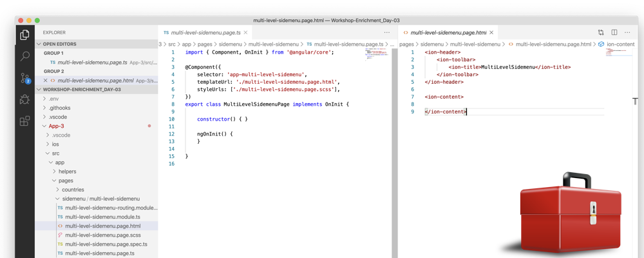Open the Explorer view in activity bar
644x258 pixels.
(x=24, y=35)
